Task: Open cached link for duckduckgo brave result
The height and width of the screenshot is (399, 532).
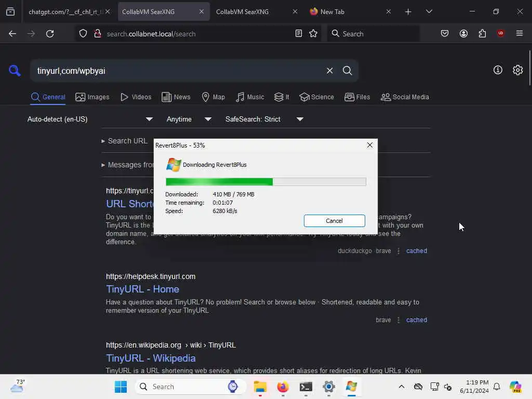Action: pos(416,251)
